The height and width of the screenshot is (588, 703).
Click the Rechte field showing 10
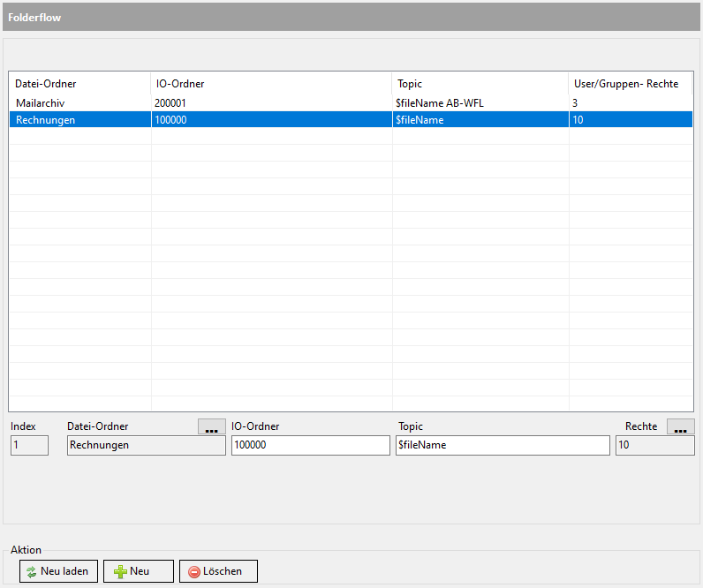(x=654, y=446)
